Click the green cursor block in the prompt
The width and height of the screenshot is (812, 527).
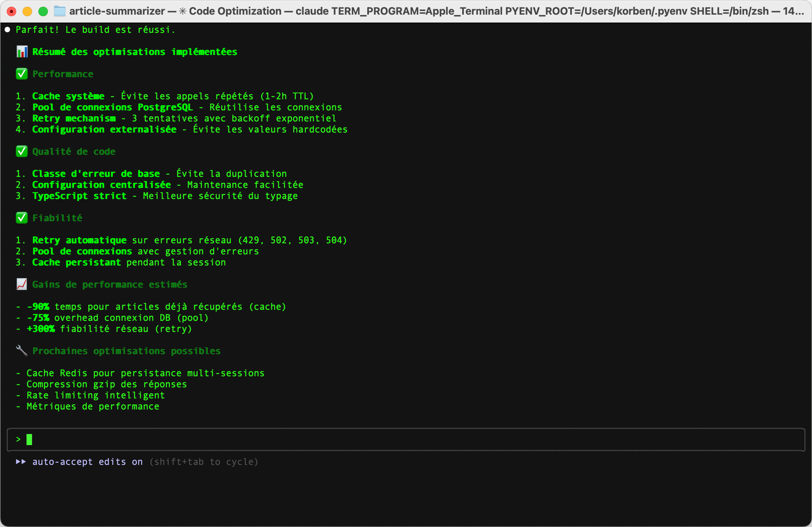point(29,440)
